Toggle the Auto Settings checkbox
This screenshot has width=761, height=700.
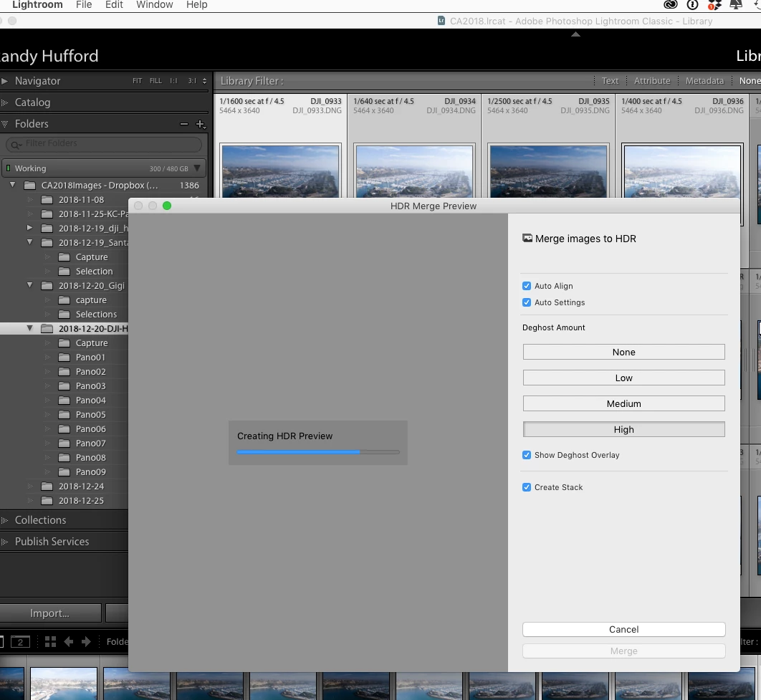(527, 302)
